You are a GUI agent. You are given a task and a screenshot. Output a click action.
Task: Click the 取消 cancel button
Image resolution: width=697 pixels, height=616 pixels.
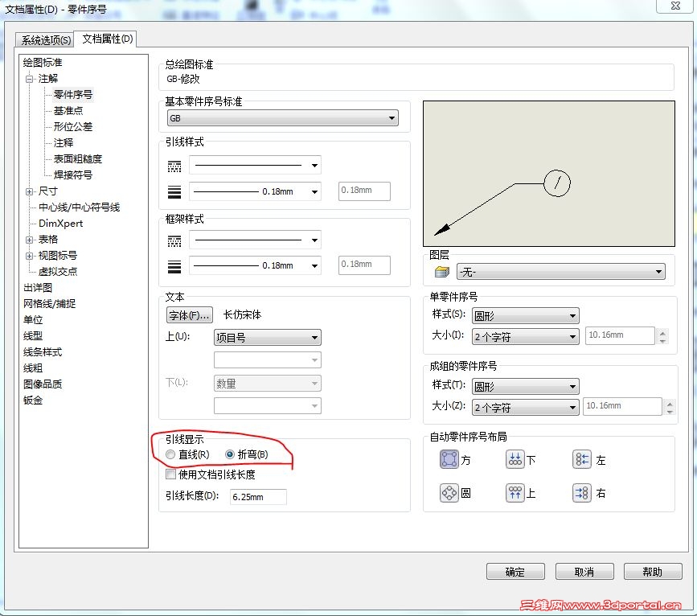point(584,572)
